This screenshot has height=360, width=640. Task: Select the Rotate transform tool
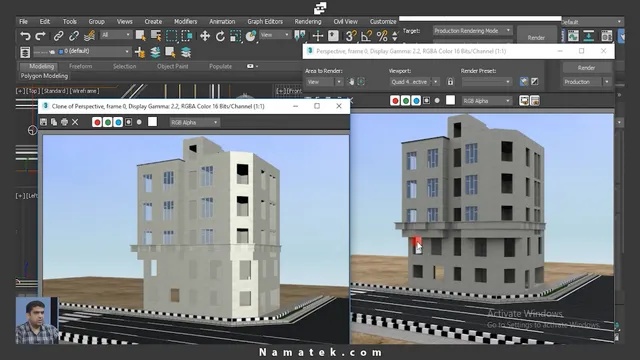click(220, 36)
